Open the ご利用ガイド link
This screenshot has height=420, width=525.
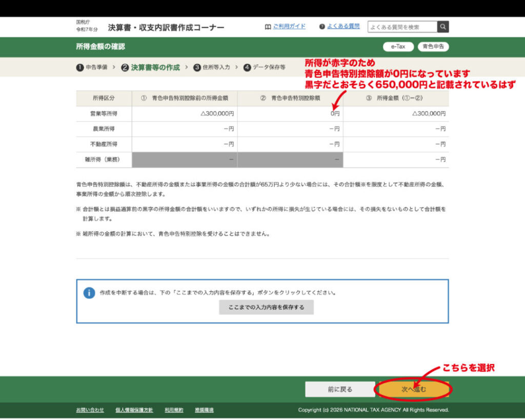(x=289, y=27)
